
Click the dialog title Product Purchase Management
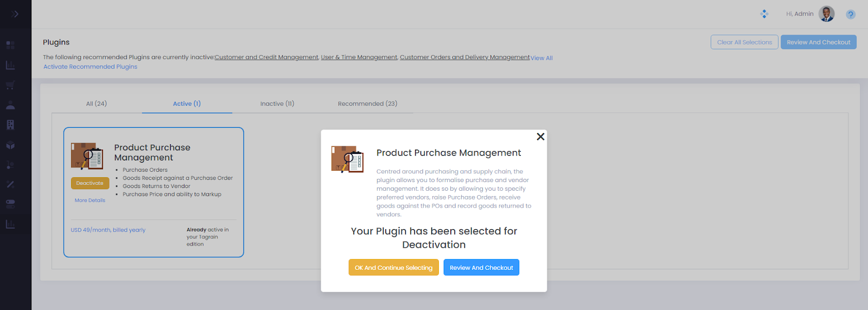[x=449, y=153]
